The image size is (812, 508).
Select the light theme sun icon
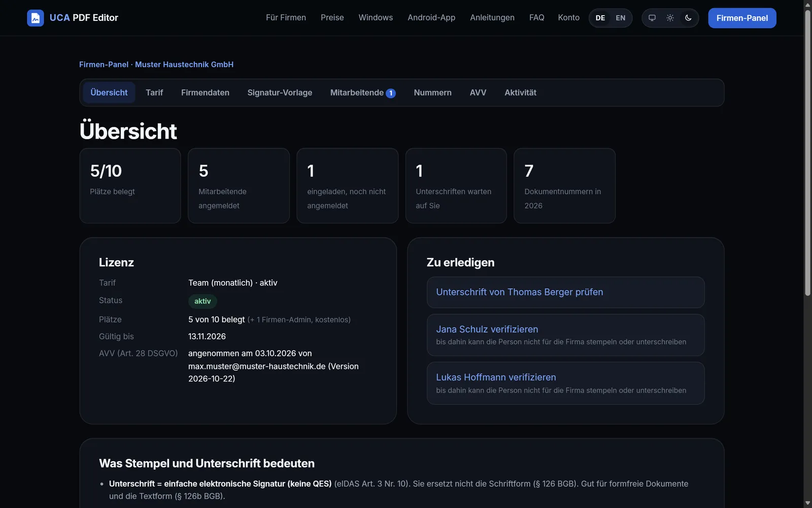[670, 18]
